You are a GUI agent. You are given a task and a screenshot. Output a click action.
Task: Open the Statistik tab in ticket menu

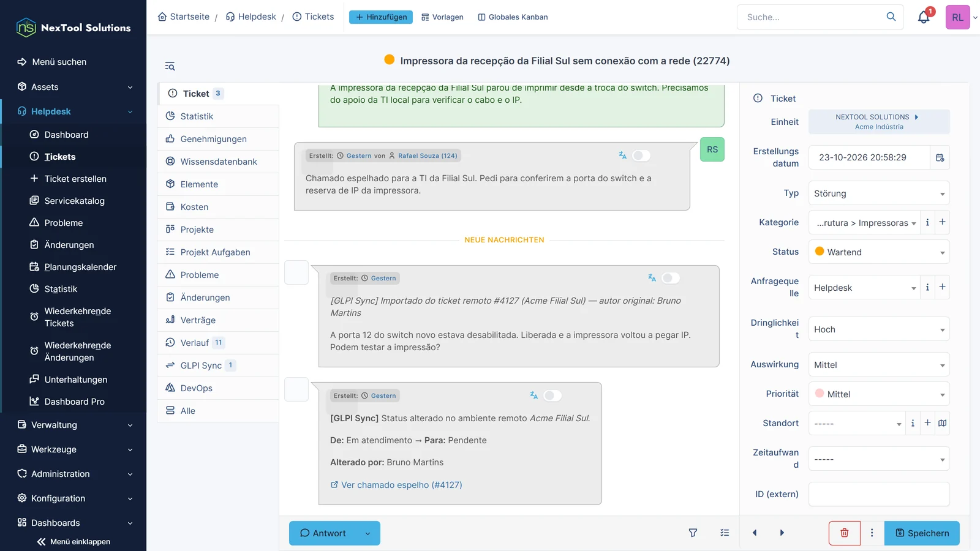click(219, 116)
